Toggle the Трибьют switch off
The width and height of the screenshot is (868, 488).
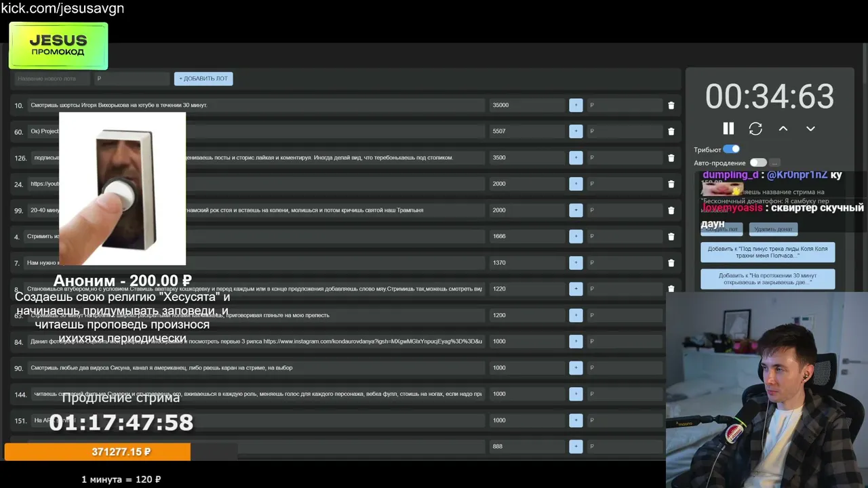click(x=731, y=149)
